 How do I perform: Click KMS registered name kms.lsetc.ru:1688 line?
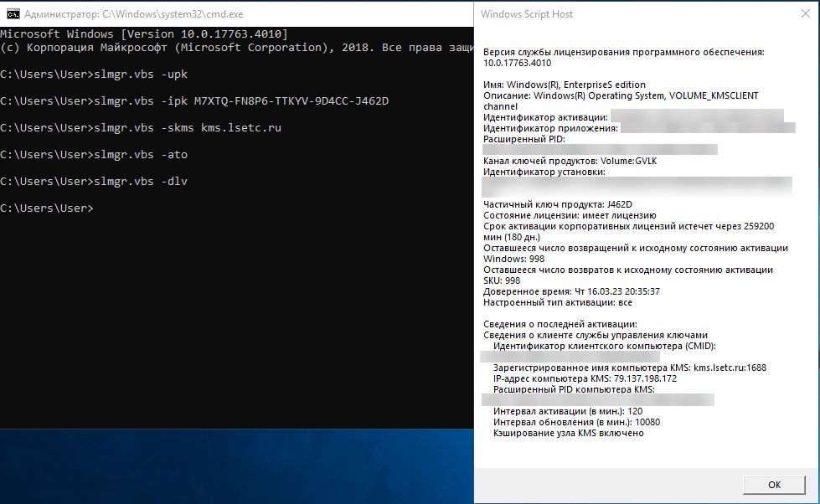click(x=630, y=368)
